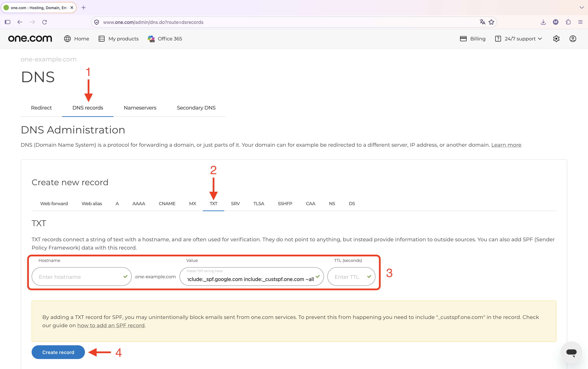Screen dimensions: 588x369
Task: Expand the browser tab list chevron
Action: point(582,8)
